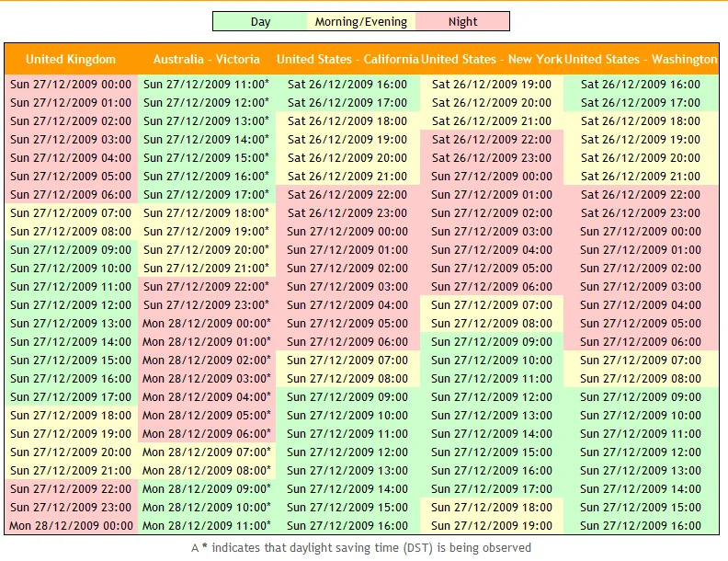
Task: Click California cell Sun 27/12/2009 16:00
Action: click(x=347, y=526)
